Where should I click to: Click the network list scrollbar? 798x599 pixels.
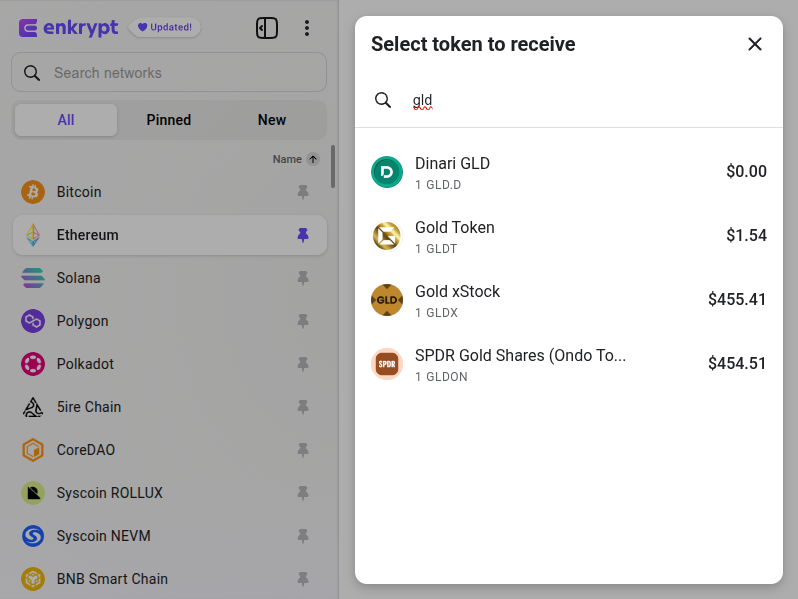(x=333, y=166)
